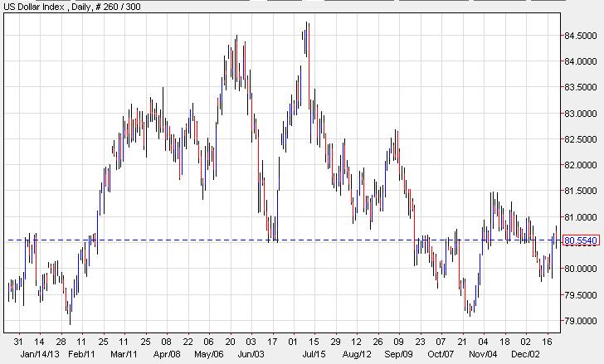Pick the day label 20 on date axis
604x364 pixels.
point(230,342)
